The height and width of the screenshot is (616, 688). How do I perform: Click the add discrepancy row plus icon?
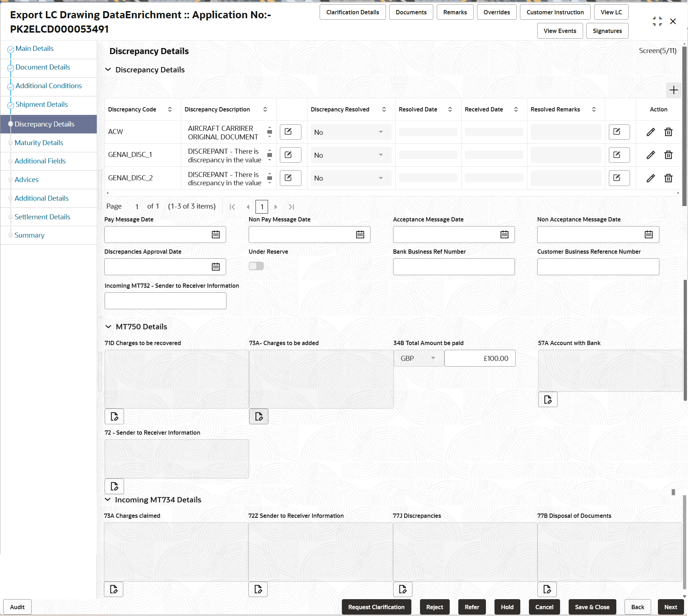(673, 90)
